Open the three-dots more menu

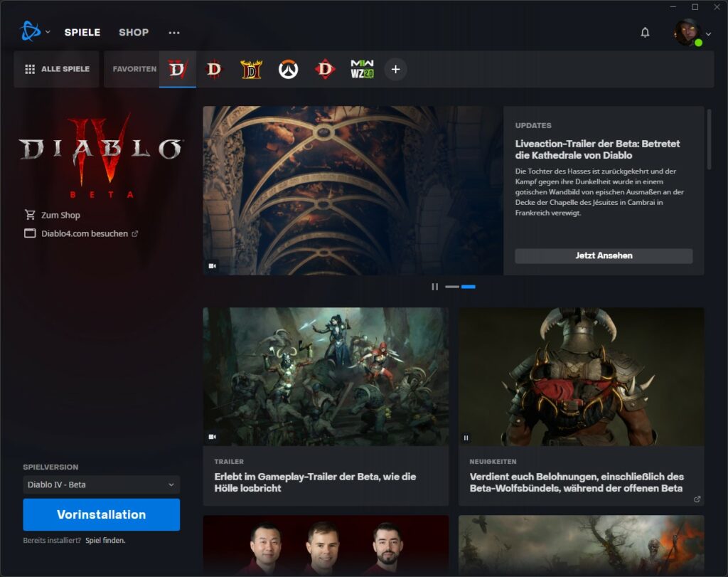click(174, 33)
